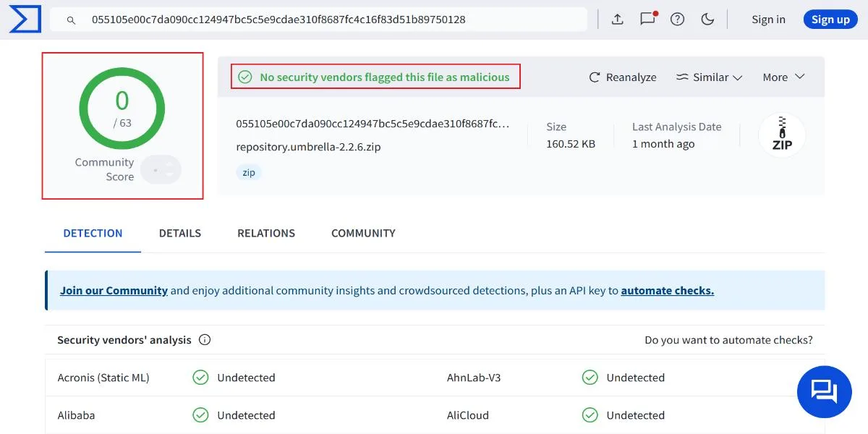Click the Sign in link

tap(768, 20)
